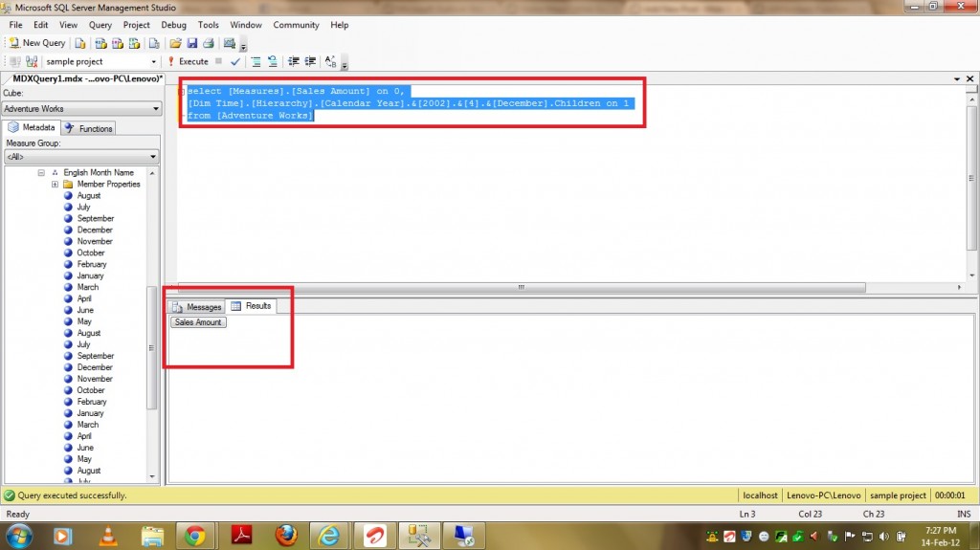Click the Database Engine Query icon

tap(81, 43)
